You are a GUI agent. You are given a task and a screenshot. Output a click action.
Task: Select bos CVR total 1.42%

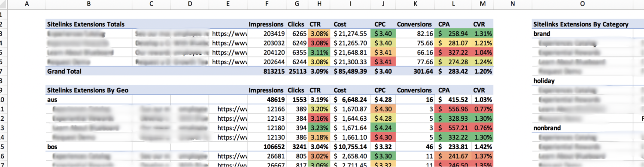click(x=483, y=147)
